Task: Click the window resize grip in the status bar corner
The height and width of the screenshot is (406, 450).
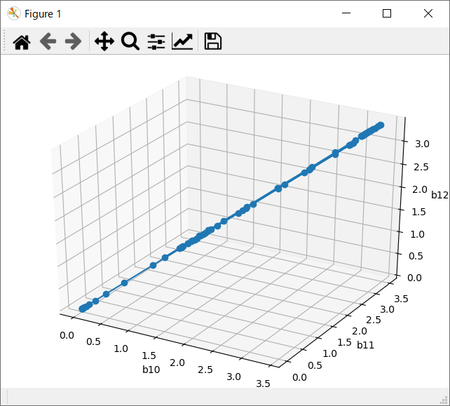Action: tap(444, 399)
